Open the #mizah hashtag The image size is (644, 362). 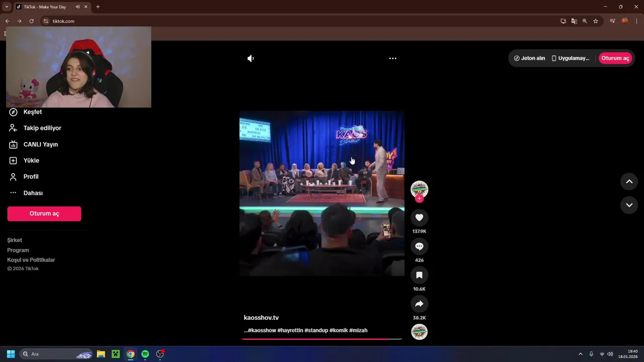(x=358, y=330)
